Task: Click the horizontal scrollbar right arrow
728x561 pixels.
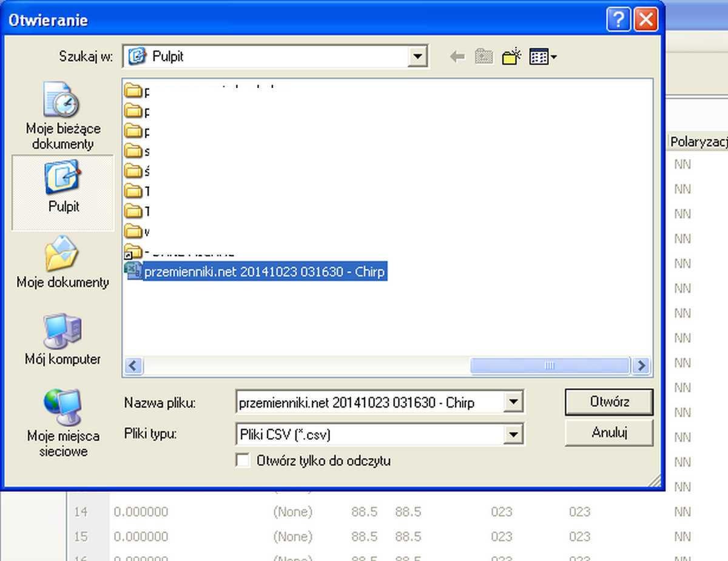Action: pos(641,366)
